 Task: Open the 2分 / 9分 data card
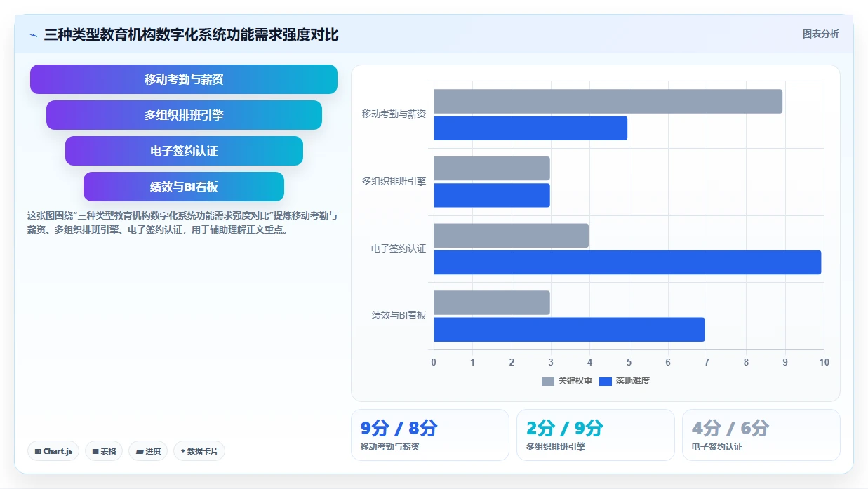(596, 435)
